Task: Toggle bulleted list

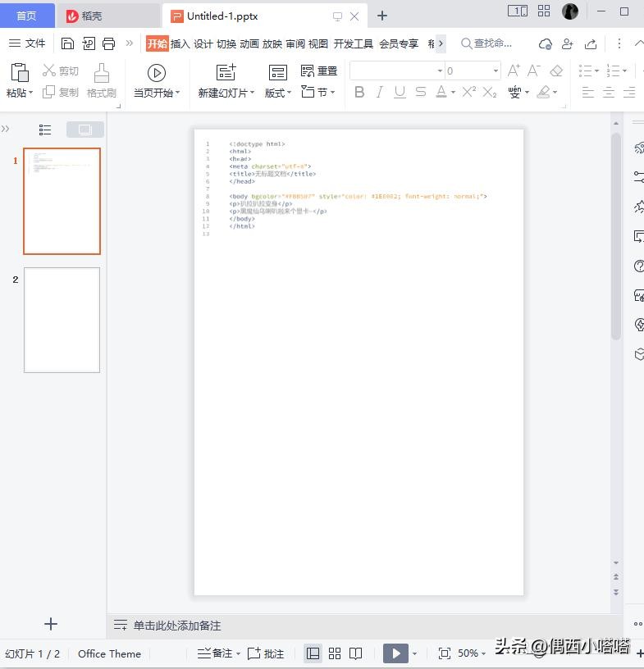Action: point(586,71)
